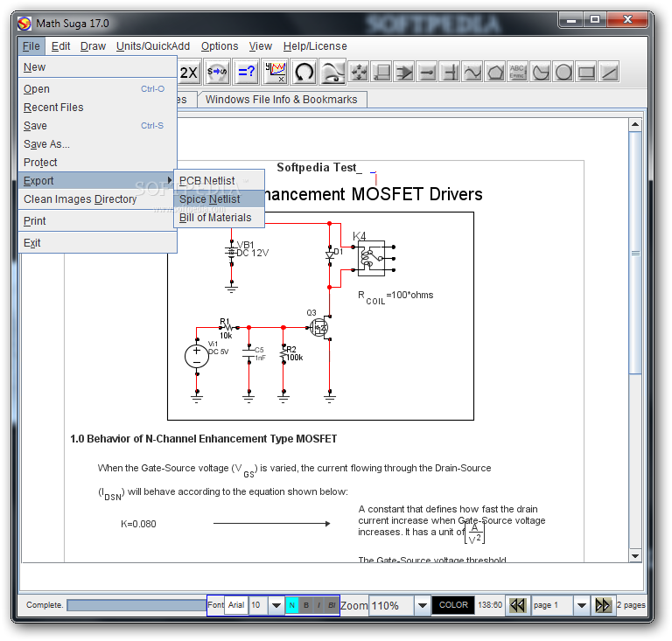Click the Complete progress bar
Viewport: 672px width, 641px height.
pyautogui.click(x=136, y=605)
